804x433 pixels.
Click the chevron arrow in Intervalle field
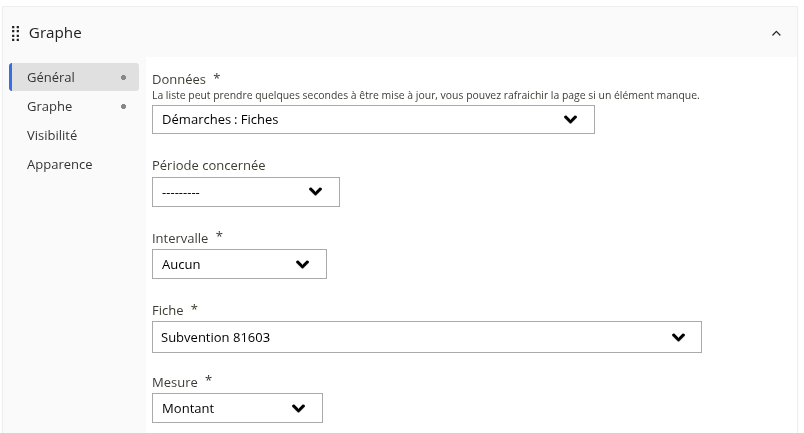pyautogui.click(x=303, y=264)
